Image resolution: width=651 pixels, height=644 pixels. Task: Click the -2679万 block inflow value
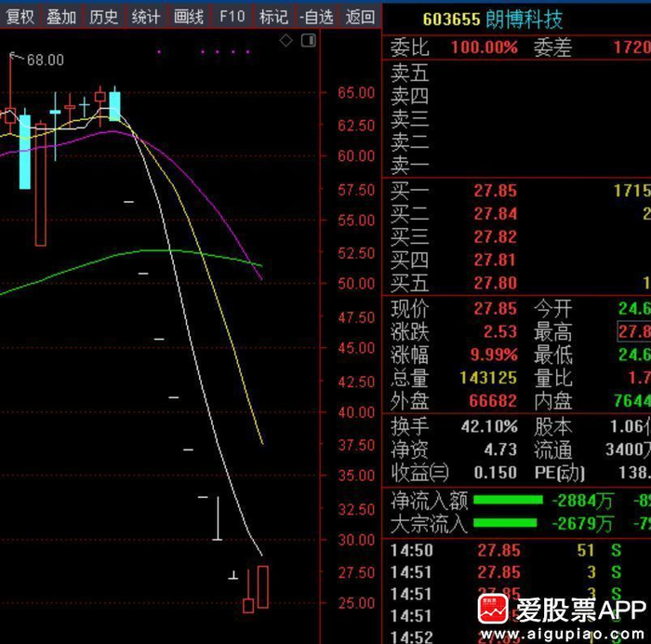pyautogui.click(x=582, y=524)
